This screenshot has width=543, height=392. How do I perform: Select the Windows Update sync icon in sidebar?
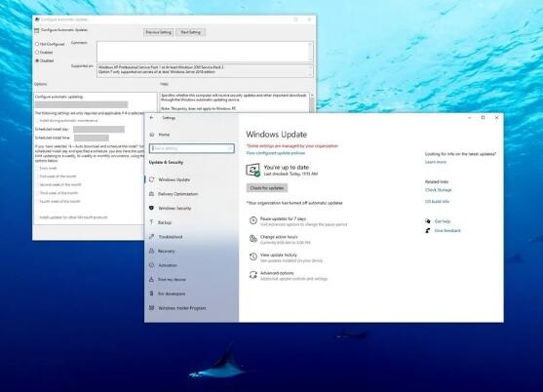click(x=152, y=179)
